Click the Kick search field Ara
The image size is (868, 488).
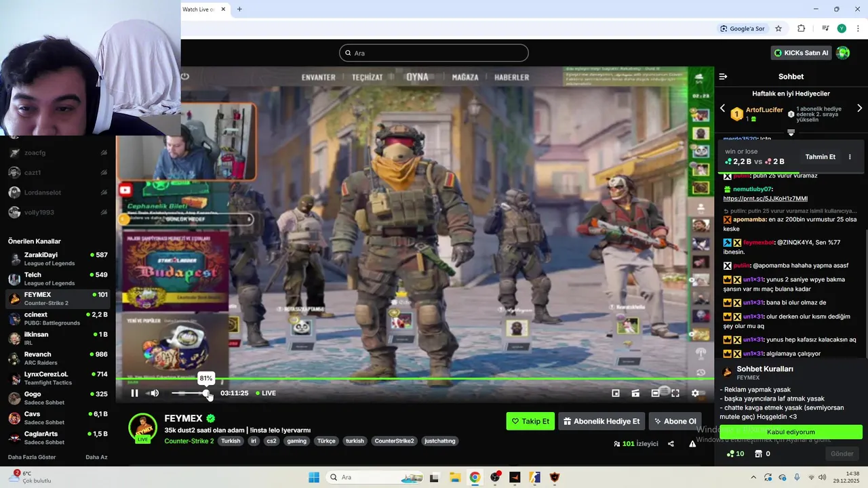click(434, 53)
